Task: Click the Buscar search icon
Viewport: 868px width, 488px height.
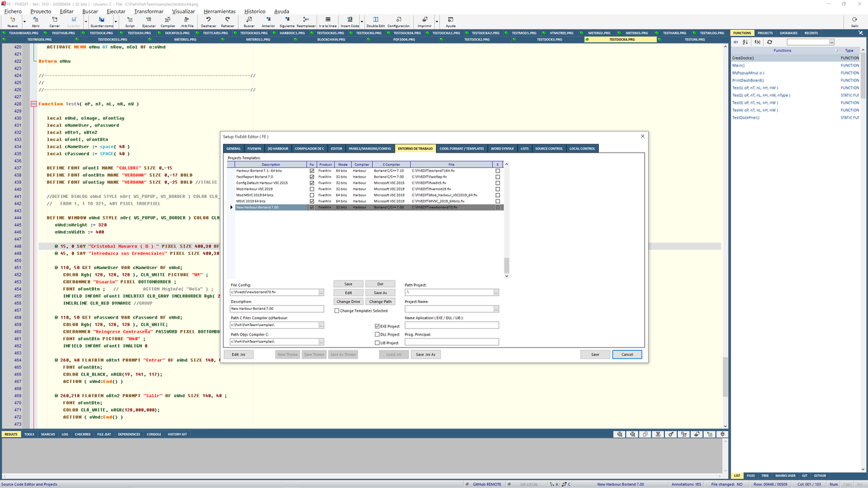Action: pos(250,21)
